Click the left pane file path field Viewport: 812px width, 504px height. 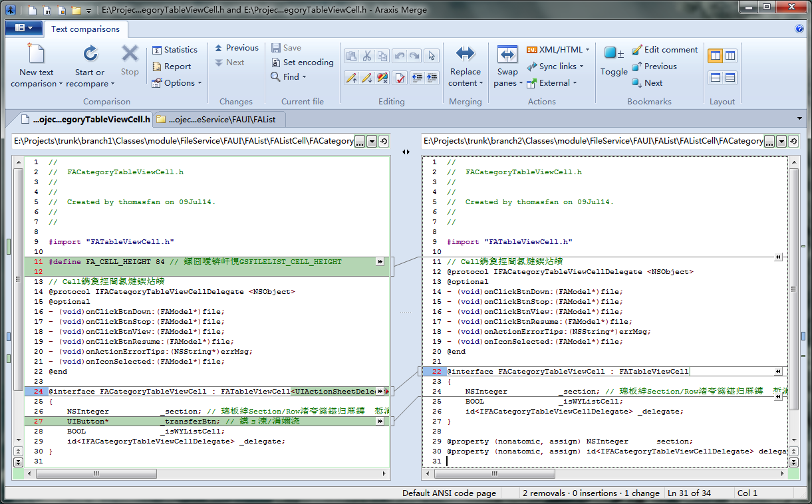coord(183,141)
